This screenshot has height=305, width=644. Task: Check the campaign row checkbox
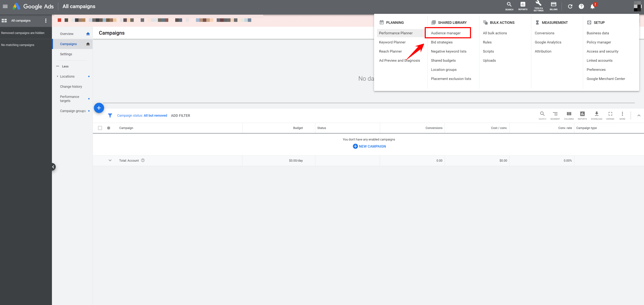(100, 128)
